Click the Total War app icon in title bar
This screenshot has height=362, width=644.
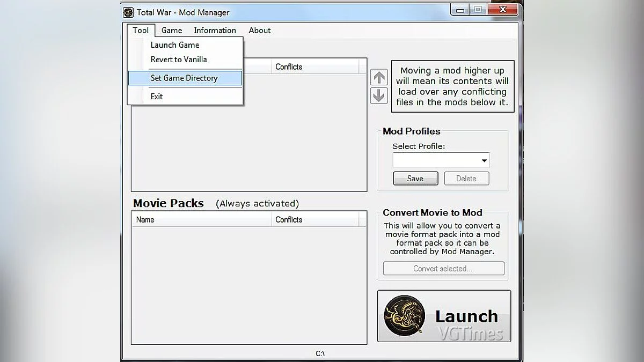point(128,12)
